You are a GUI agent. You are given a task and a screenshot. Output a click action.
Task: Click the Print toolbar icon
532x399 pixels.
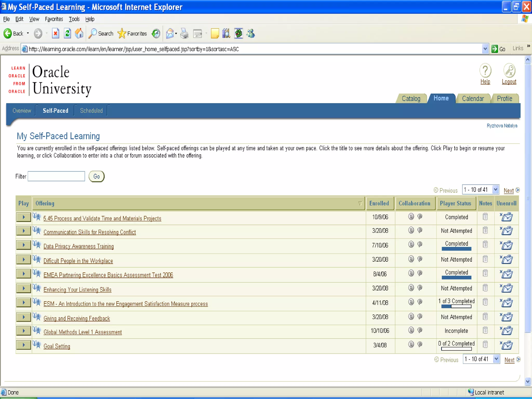(x=184, y=34)
